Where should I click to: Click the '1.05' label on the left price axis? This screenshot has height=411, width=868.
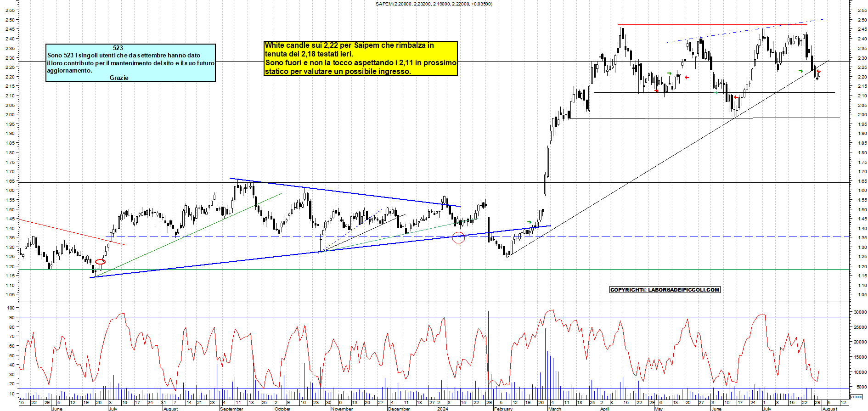click(x=10, y=295)
